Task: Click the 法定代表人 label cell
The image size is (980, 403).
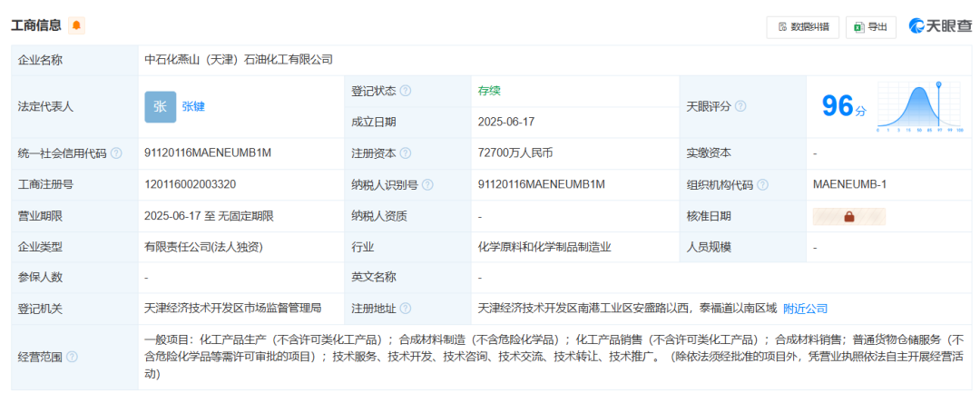Action: point(75,107)
